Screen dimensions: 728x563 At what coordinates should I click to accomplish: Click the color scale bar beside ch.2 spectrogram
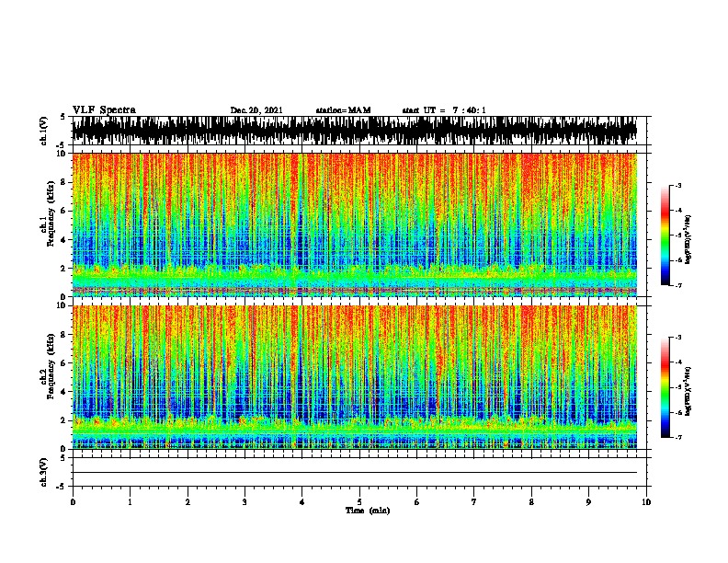click(x=665, y=387)
